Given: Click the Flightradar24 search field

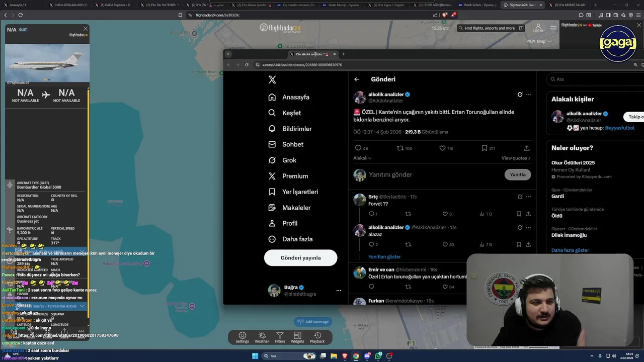Looking at the screenshot, I should click(492, 28).
